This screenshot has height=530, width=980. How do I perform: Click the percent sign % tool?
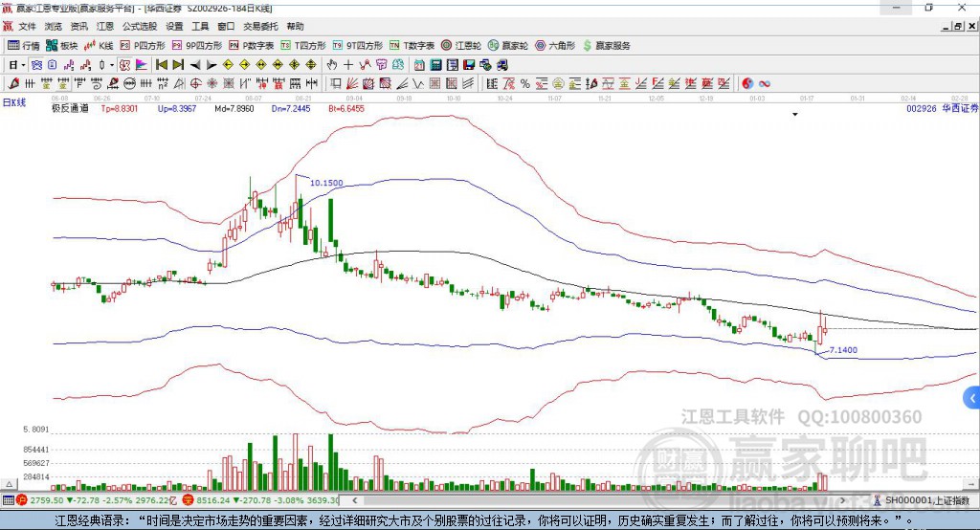525,84
